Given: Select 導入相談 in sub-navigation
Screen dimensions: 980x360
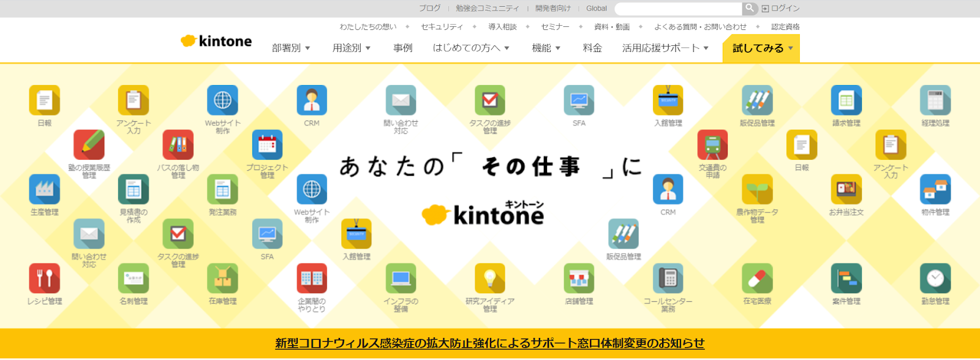Looking at the screenshot, I should pyautogui.click(x=502, y=27).
